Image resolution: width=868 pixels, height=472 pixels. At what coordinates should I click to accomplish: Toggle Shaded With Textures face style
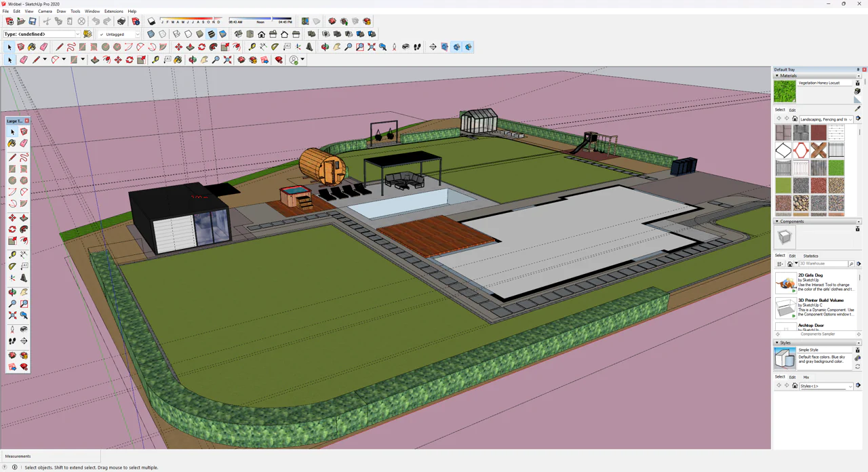tap(211, 34)
